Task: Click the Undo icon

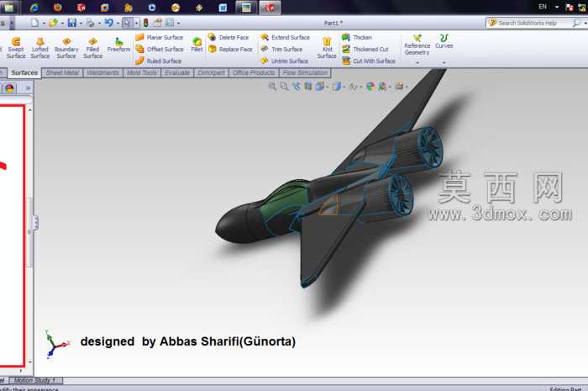Action: 108,23
